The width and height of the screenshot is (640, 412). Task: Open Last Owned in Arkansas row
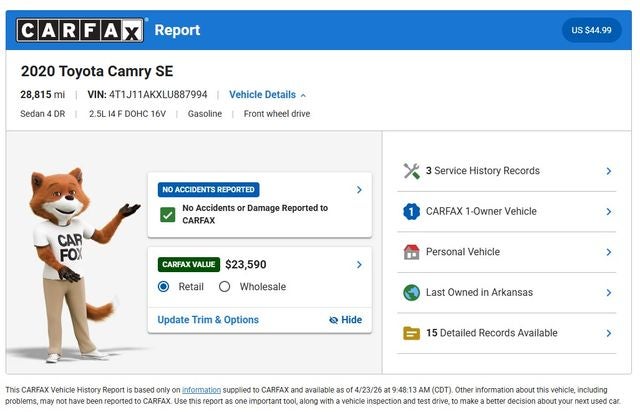508,293
